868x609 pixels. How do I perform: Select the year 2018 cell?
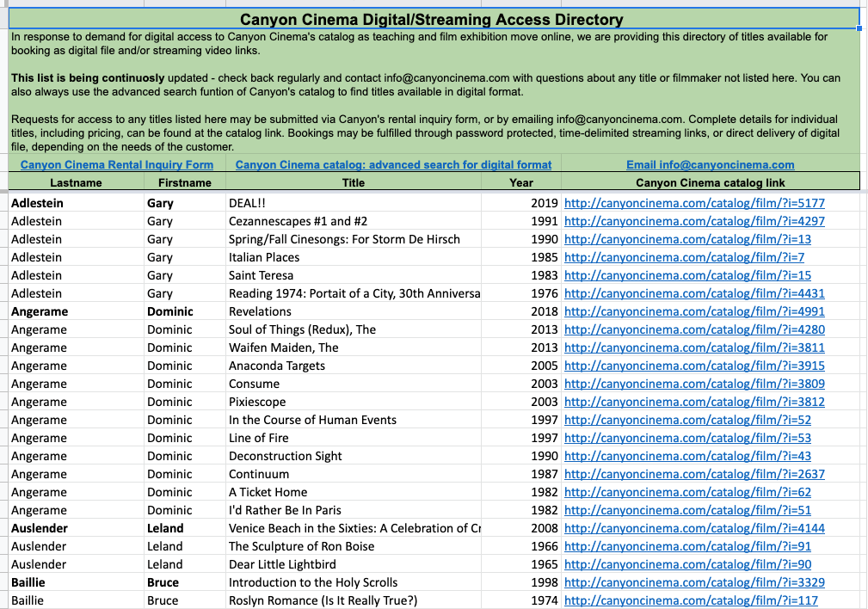(x=521, y=311)
